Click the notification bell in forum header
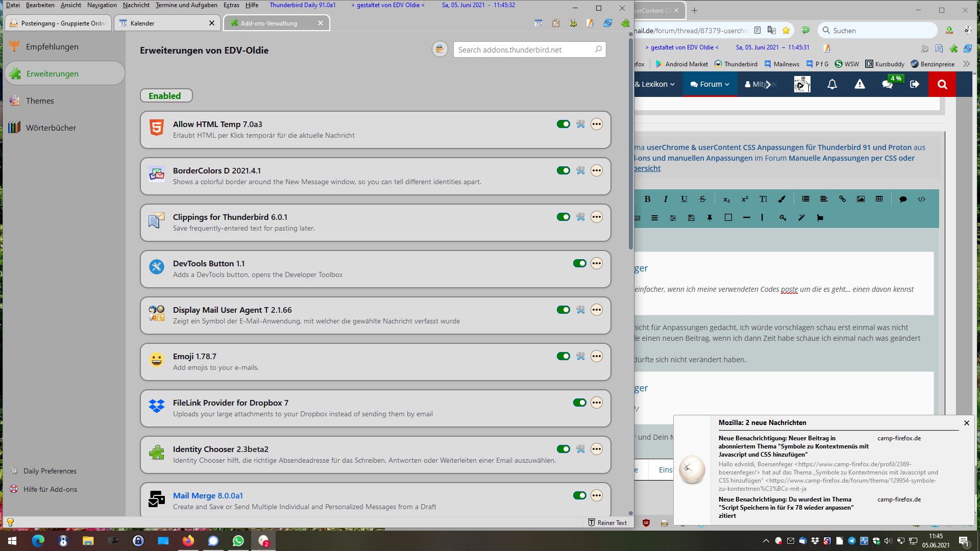The height and width of the screenshot is (551, 980). coord(832,84)
